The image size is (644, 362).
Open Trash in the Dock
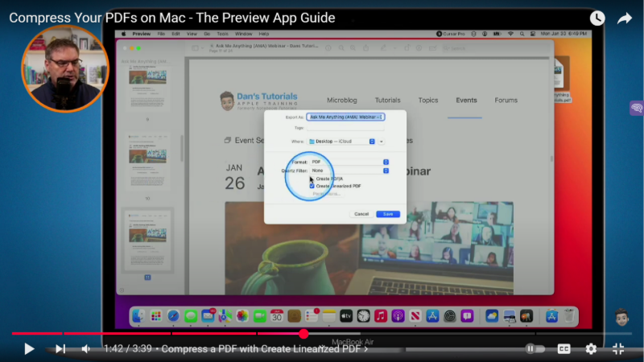[569, 316]
